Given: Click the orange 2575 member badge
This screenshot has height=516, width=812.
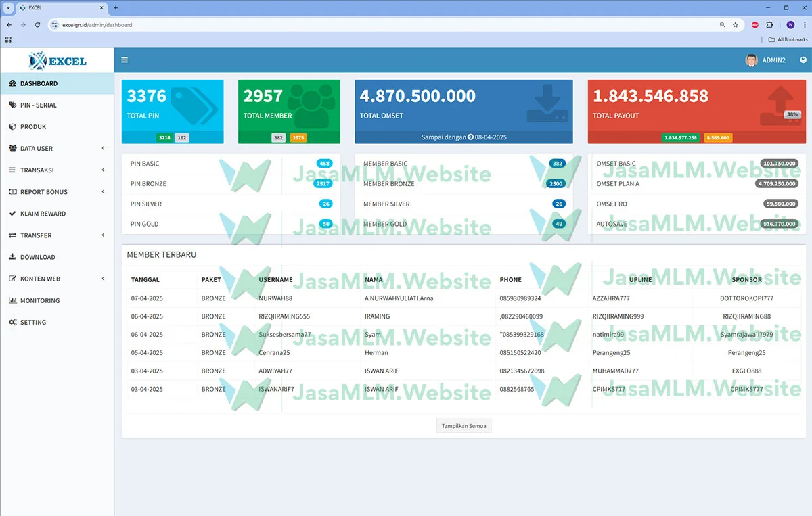Looking at the screenshot, I should (x=298, y=137).
